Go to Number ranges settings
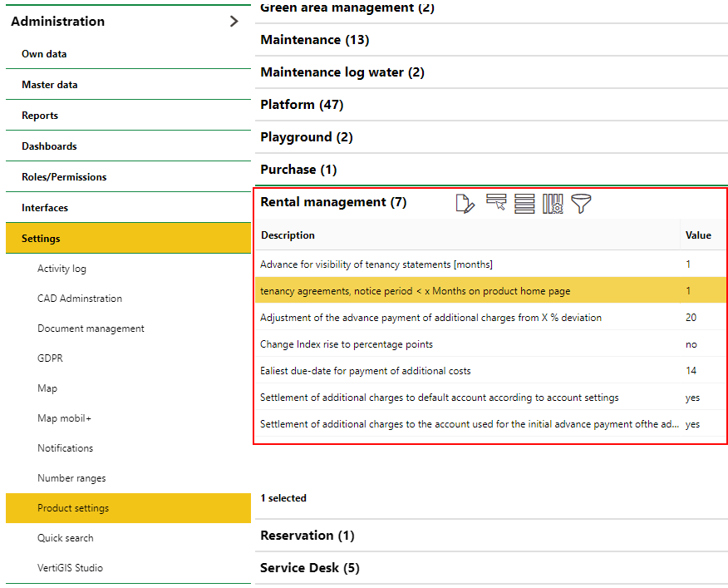Viewport: 728px width, 588px height. (71, 478)
